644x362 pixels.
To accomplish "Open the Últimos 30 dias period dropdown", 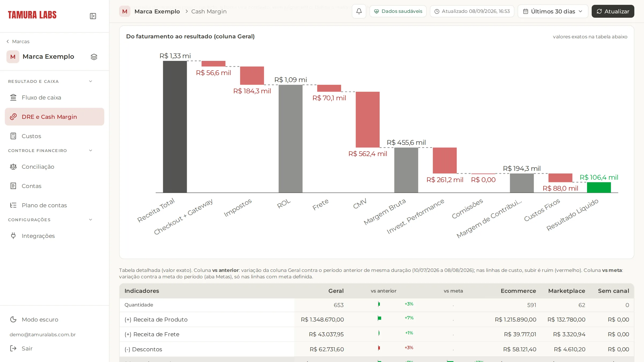I will pos(553,11).
